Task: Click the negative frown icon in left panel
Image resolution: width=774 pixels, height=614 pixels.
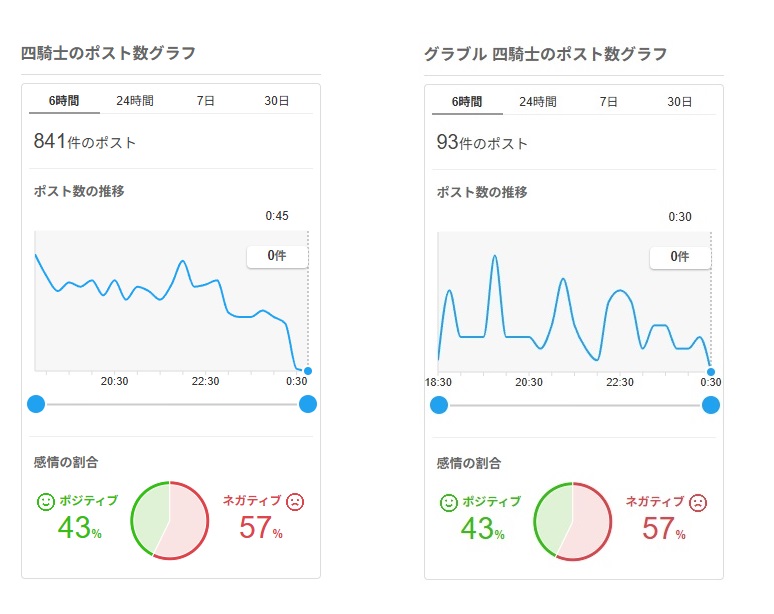Action: point(295,502)
